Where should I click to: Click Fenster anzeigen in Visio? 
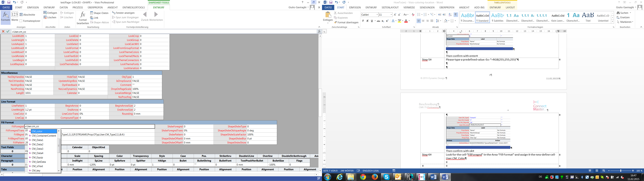click(123, 13)
